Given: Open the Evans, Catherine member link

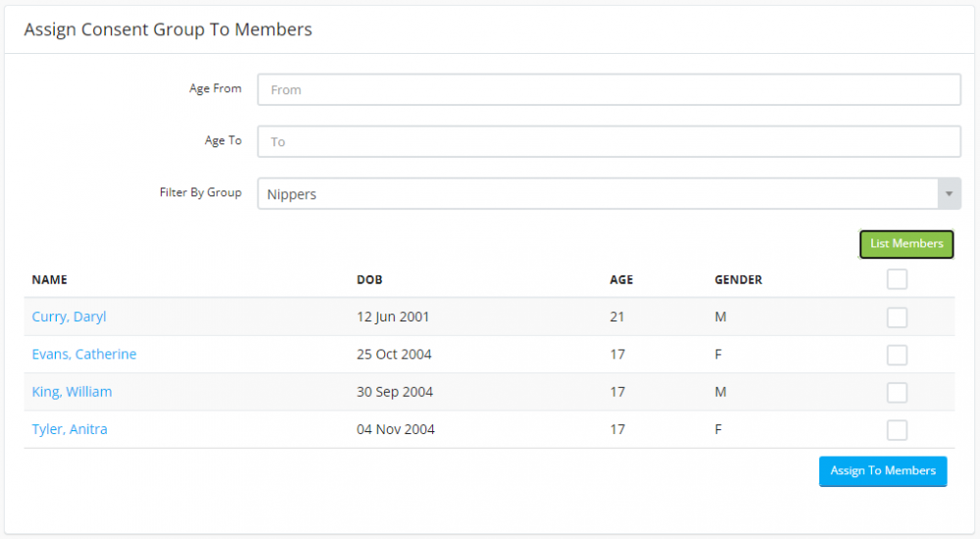Looking at the screenshot, I should [83, 354].
